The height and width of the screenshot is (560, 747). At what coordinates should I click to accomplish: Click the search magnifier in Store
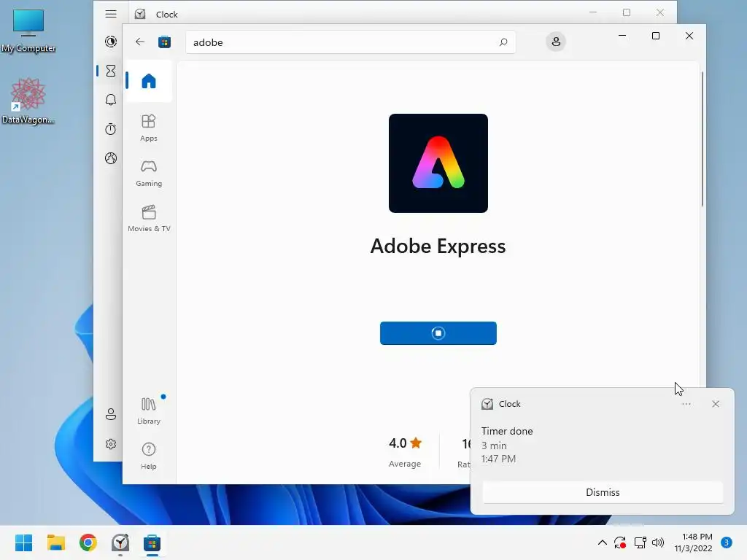[x=503, y=42]
